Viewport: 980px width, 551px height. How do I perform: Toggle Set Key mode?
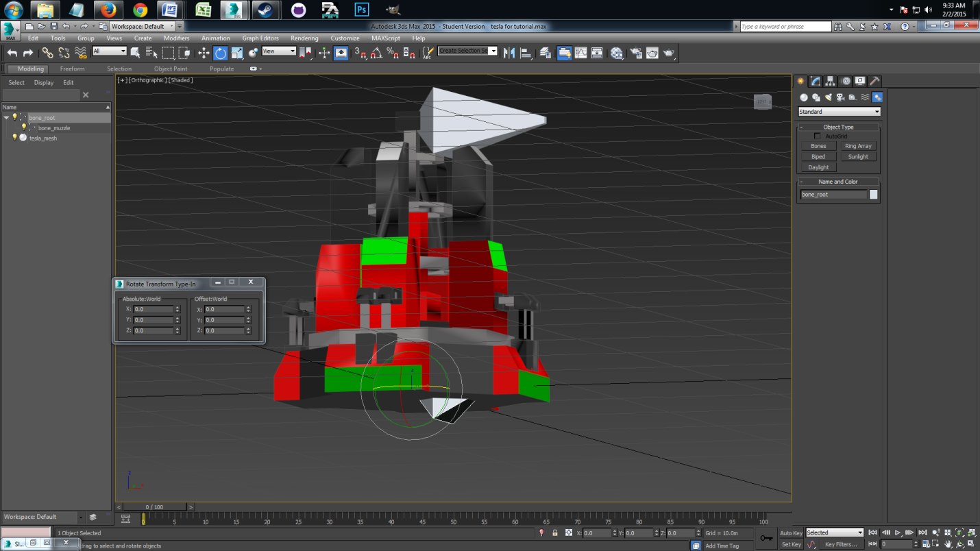click(791, 544)
